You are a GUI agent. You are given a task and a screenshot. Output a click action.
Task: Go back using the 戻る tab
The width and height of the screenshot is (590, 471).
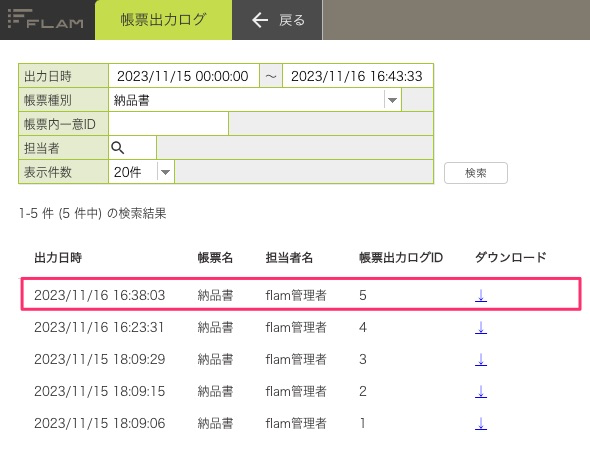pos(277,20)
